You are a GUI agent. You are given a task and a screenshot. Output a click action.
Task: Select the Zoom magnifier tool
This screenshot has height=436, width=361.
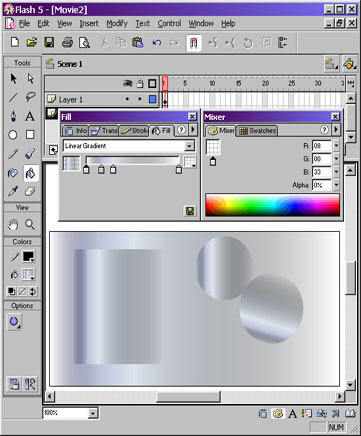(30, 225)
